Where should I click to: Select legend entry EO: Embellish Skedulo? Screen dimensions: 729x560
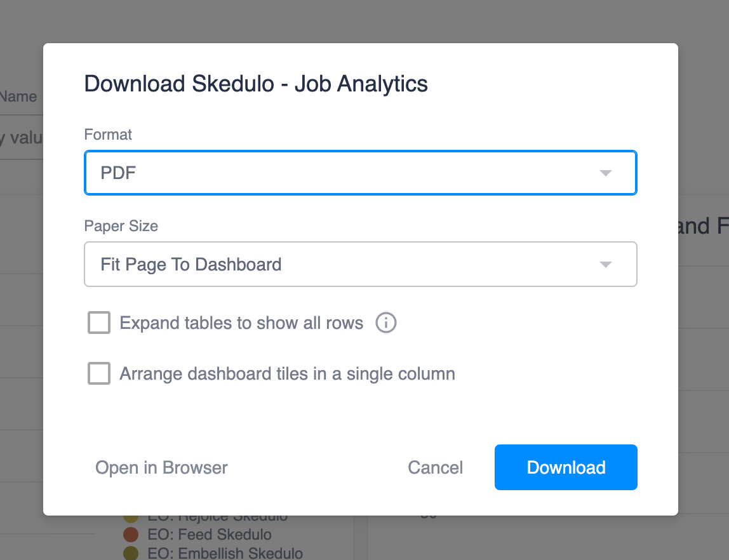coord(223,553)
